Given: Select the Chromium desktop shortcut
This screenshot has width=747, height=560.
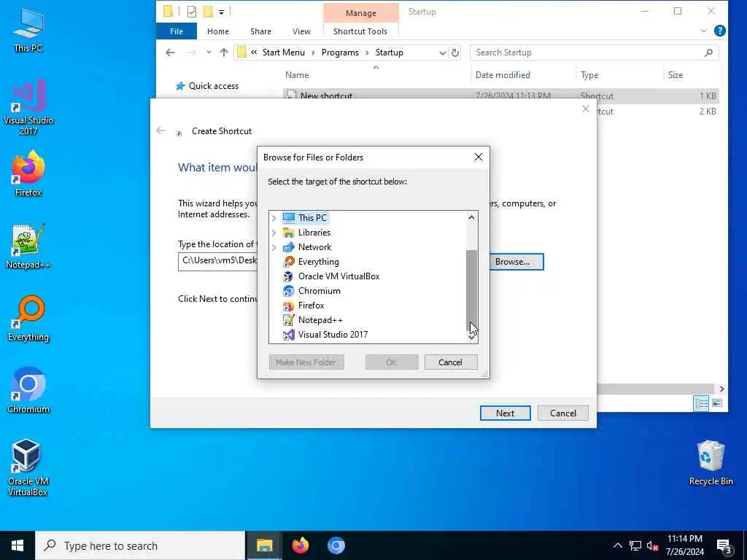Looking at the screenshot, I should pos(28,391).
